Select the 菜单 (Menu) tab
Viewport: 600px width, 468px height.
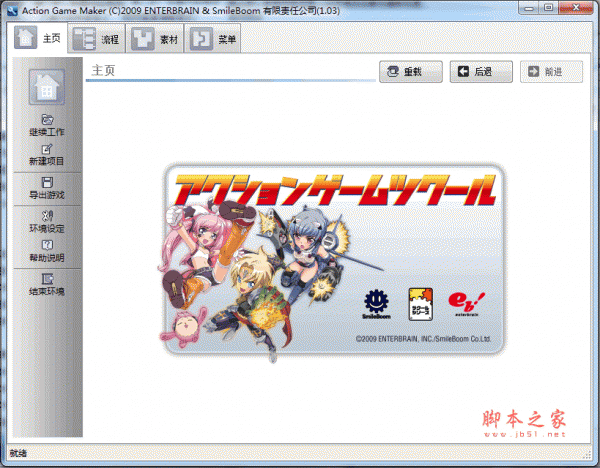tap(213, 40)
